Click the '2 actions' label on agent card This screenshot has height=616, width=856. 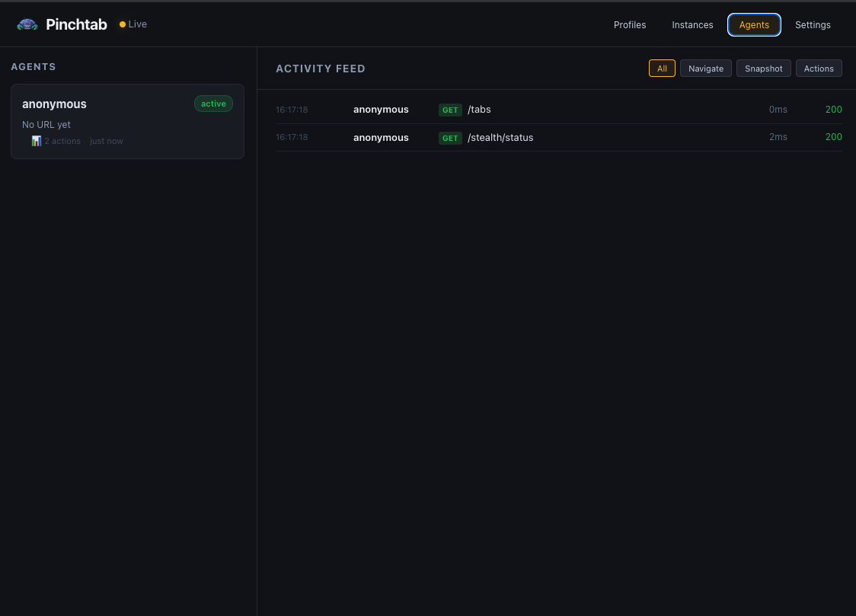[63, 141]
